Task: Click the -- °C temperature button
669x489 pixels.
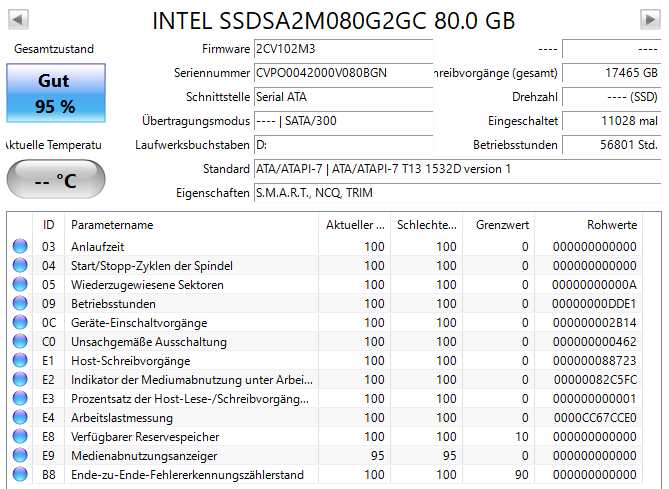Action: click(56, 179)
